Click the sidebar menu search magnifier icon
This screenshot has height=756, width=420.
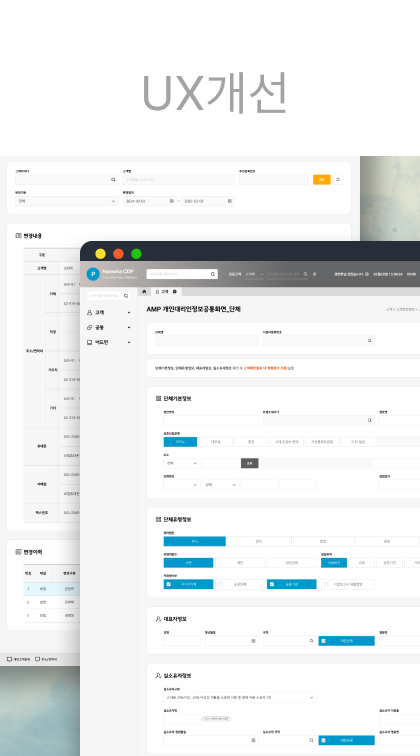(x=126, y=296)
